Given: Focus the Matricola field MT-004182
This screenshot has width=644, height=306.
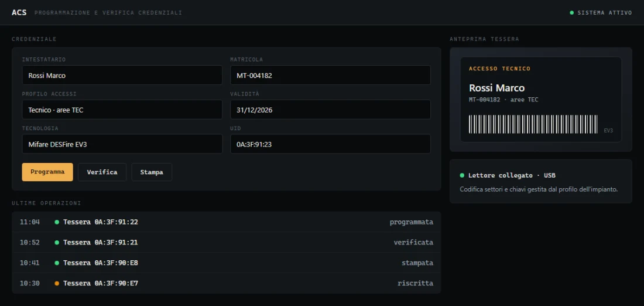Looking at the screenshot, I should (x=330, y=75).
